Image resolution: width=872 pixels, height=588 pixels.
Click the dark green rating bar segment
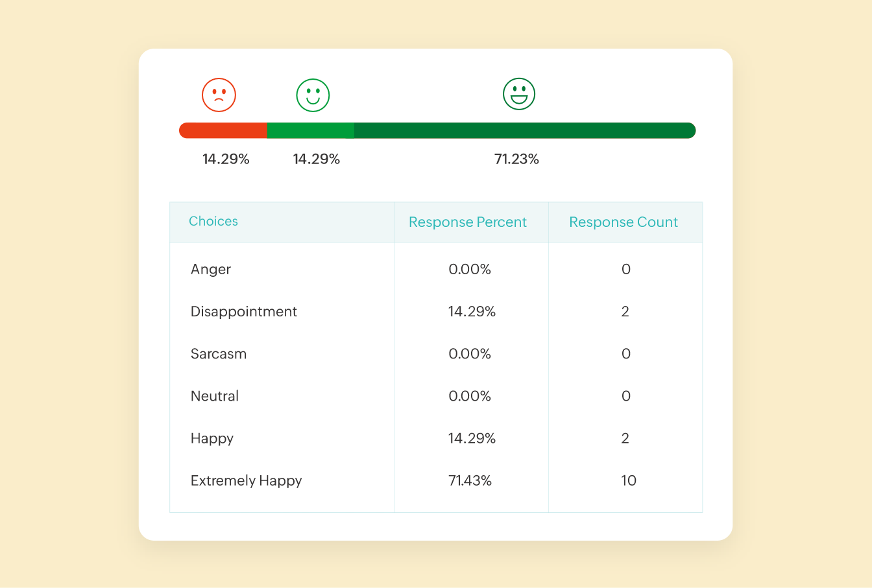[524, 130]
